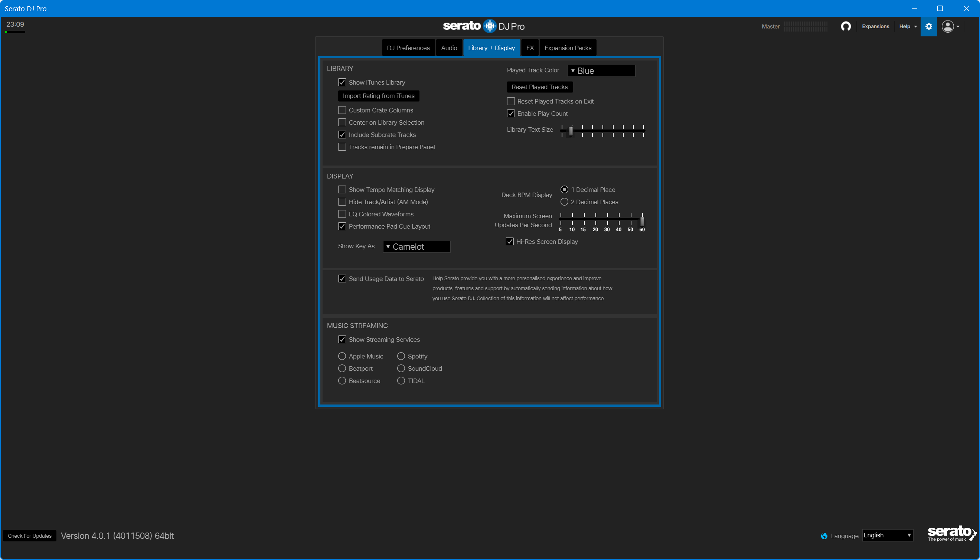The height and width of the screenshot is (560, 980).
Task: Toggle EQ Colored Waveforms checkbox
Action: [342, 214]
